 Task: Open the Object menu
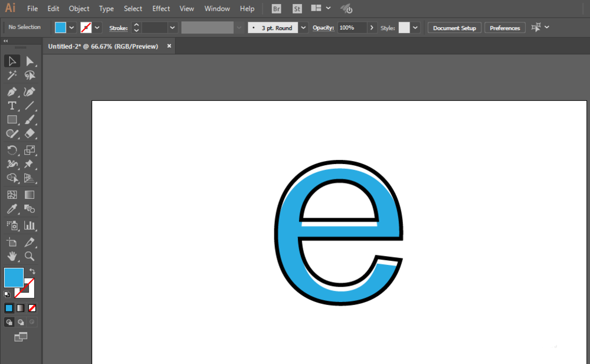[x=79, y=9]
